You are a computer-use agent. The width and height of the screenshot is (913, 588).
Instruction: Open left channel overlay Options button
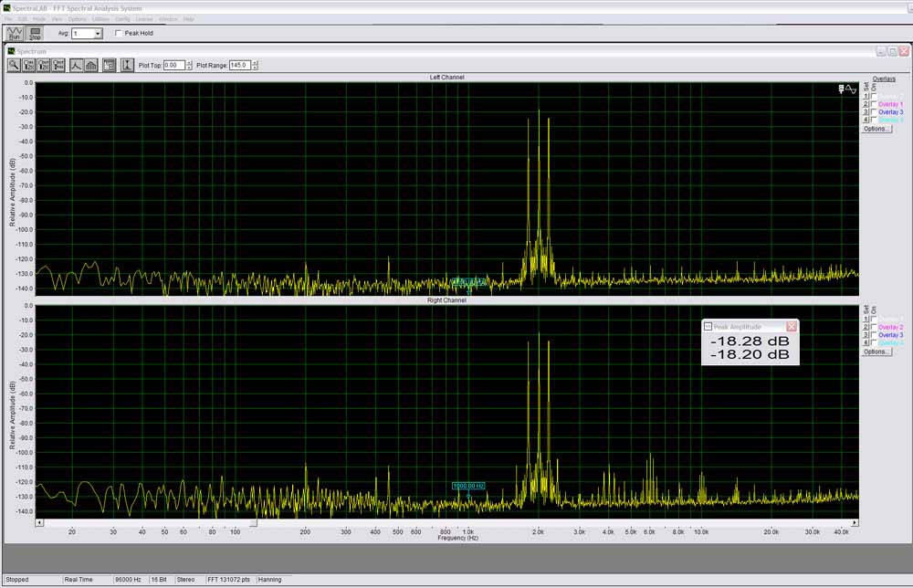click(876, 129)
